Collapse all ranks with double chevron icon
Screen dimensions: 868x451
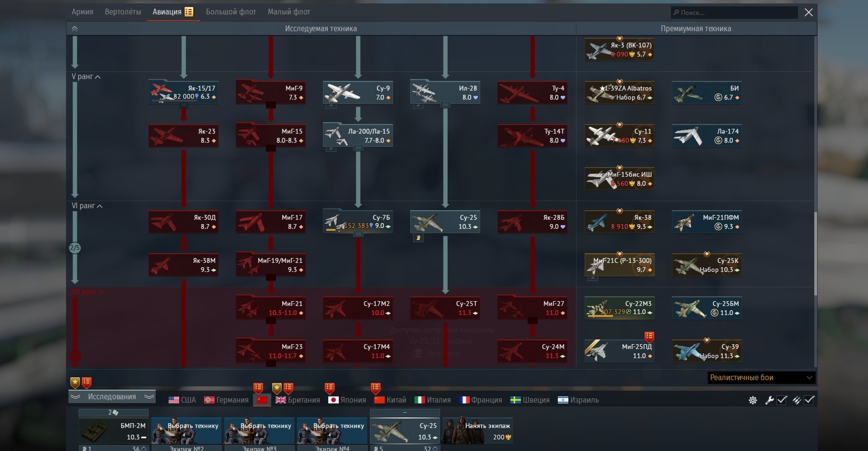75,29
